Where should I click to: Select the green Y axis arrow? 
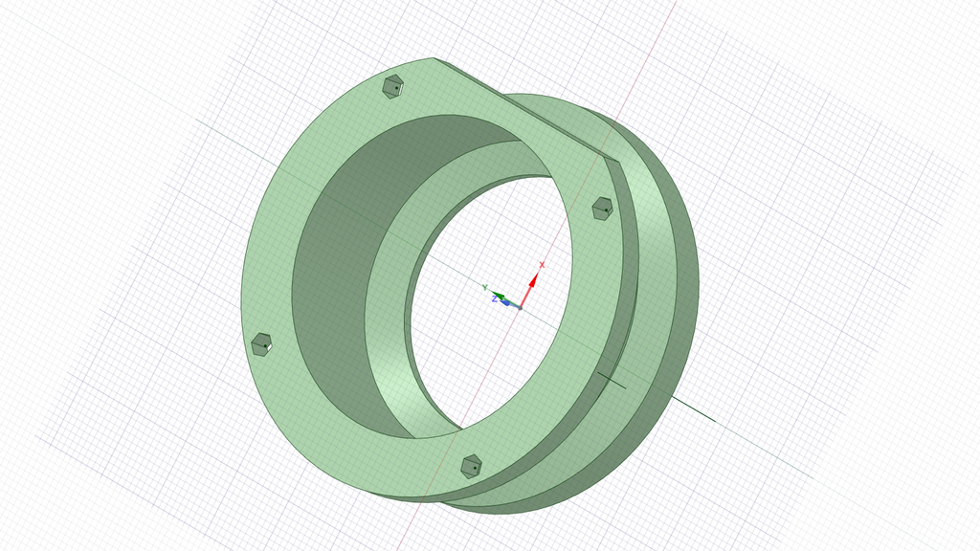point(500,295)
